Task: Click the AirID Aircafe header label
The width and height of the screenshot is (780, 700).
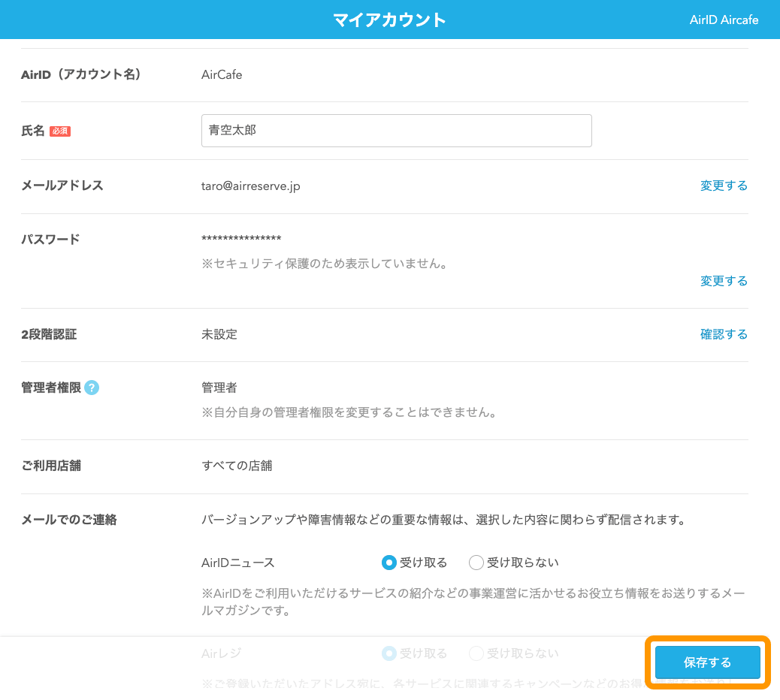Action: pyautogui.click(x=724, y=20)
